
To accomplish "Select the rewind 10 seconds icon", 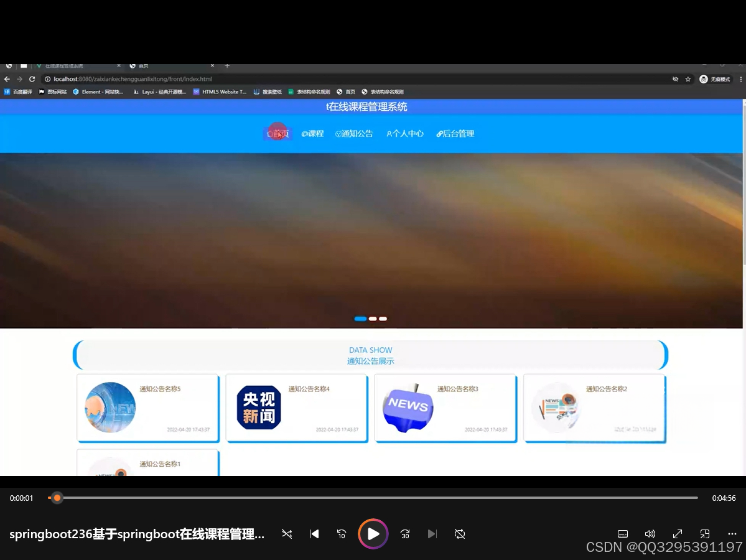I will tap(341, 534).
